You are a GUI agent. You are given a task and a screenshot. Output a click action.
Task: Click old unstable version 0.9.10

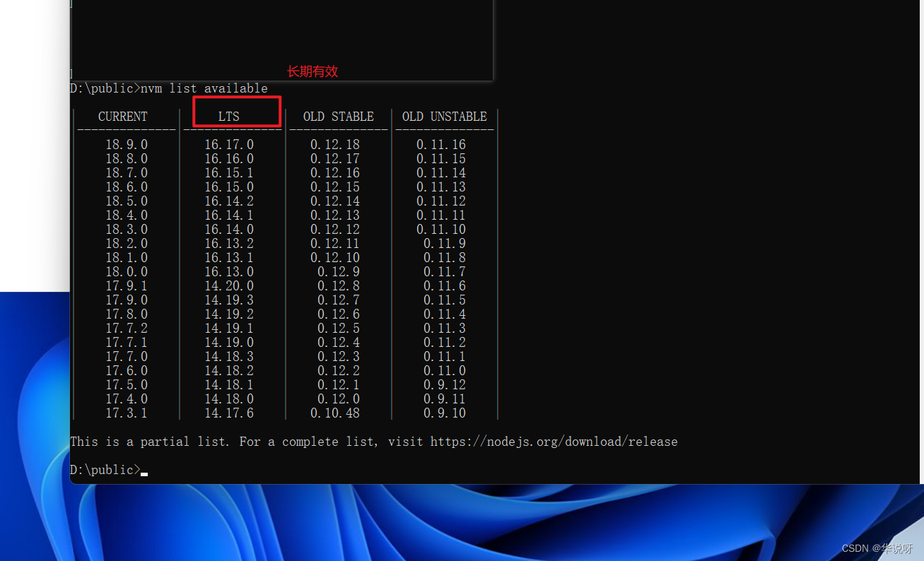445,413
